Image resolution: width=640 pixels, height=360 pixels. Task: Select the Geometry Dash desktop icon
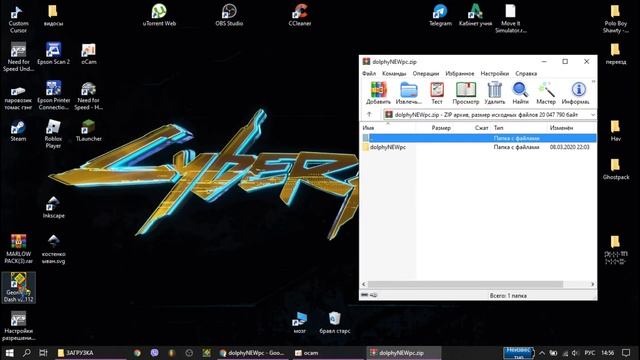pyautogui.click(x=18, y=287)
